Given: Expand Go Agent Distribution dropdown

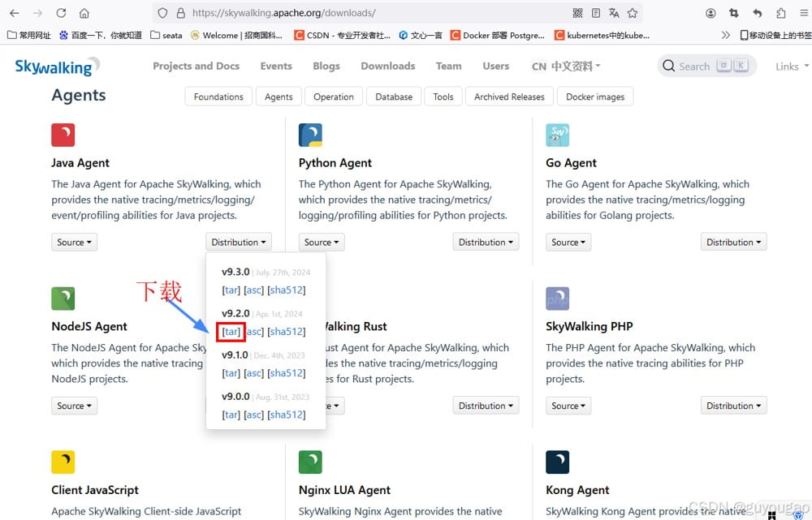Looking at the screenshot, I should click(x=734, y=242).
